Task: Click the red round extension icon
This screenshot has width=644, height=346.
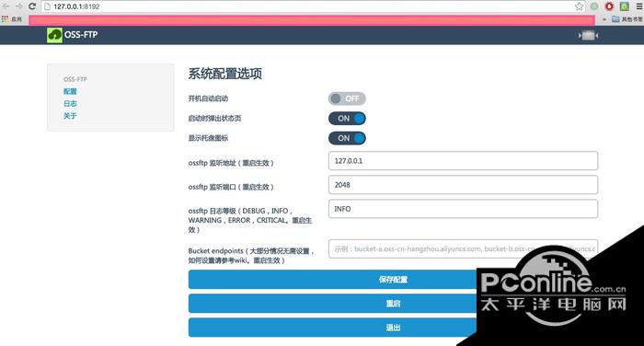Action: click(609, 6)
